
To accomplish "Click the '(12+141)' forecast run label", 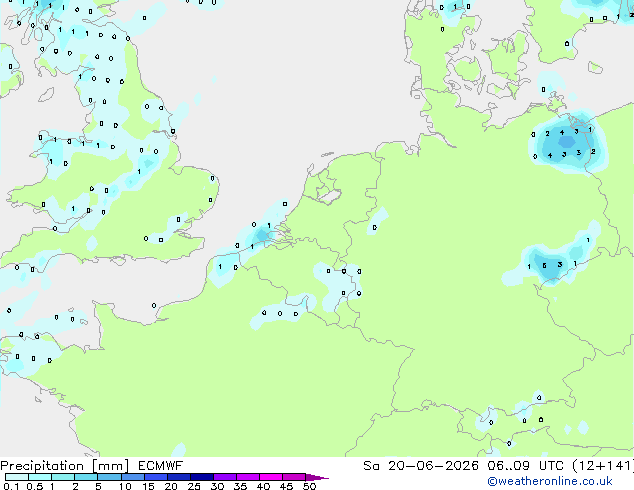I will click(x=603, y=466).
